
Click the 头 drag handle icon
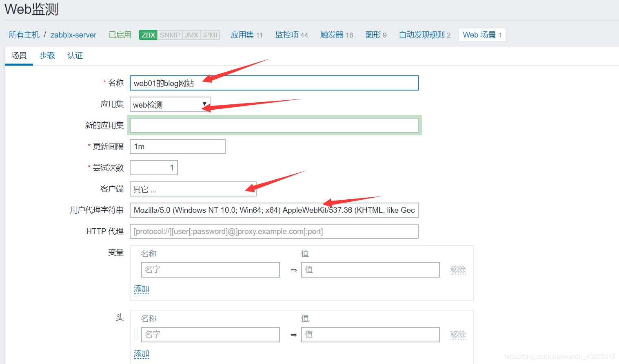[x=136, y=335]
